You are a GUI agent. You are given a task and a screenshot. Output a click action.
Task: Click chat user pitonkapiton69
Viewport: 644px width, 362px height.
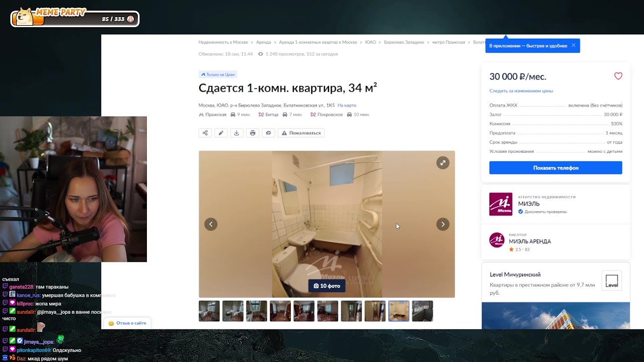34,350
